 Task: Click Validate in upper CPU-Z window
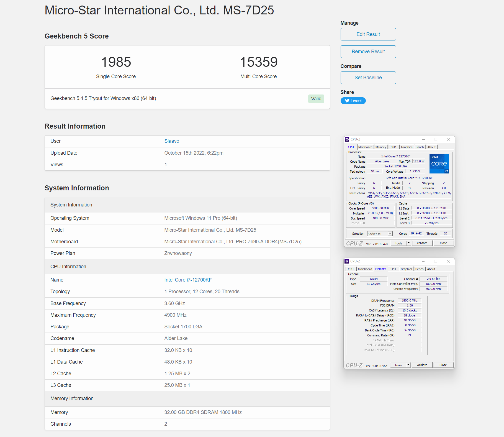tap(422, 243)
